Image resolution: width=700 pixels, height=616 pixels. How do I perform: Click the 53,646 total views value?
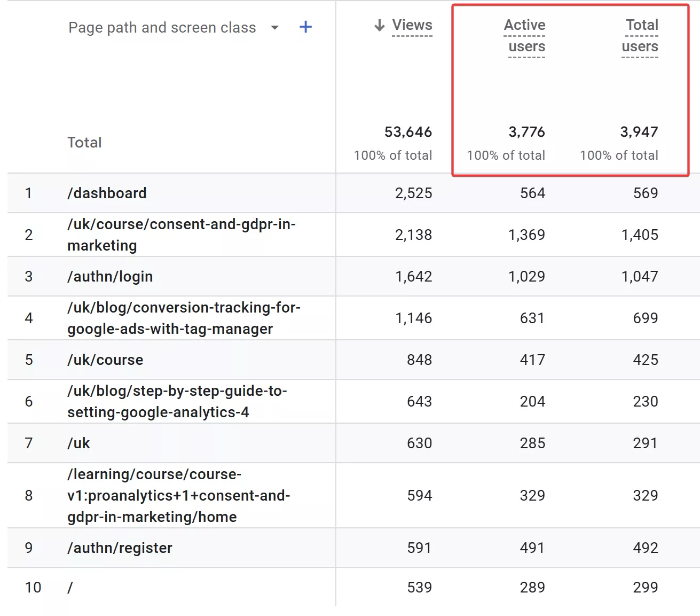pos(408,132)
